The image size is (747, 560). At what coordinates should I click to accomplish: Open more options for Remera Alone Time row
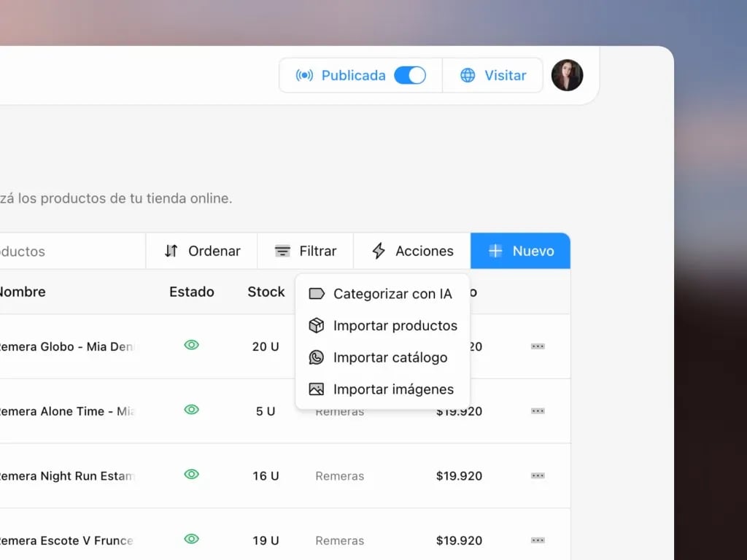coord(538,411)
